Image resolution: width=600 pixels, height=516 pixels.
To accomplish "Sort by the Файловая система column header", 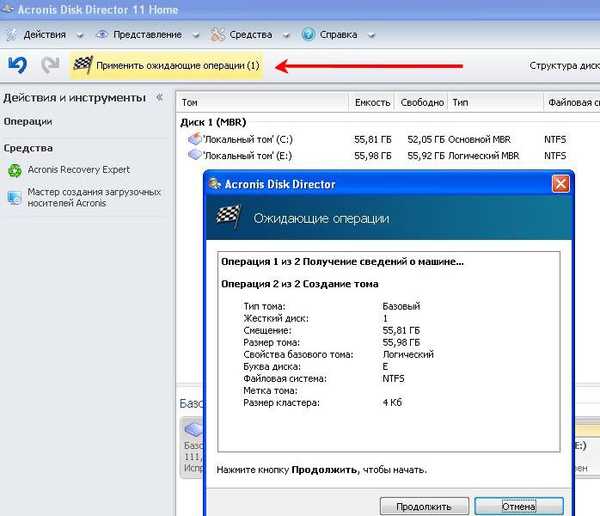I will click(574, 103).
